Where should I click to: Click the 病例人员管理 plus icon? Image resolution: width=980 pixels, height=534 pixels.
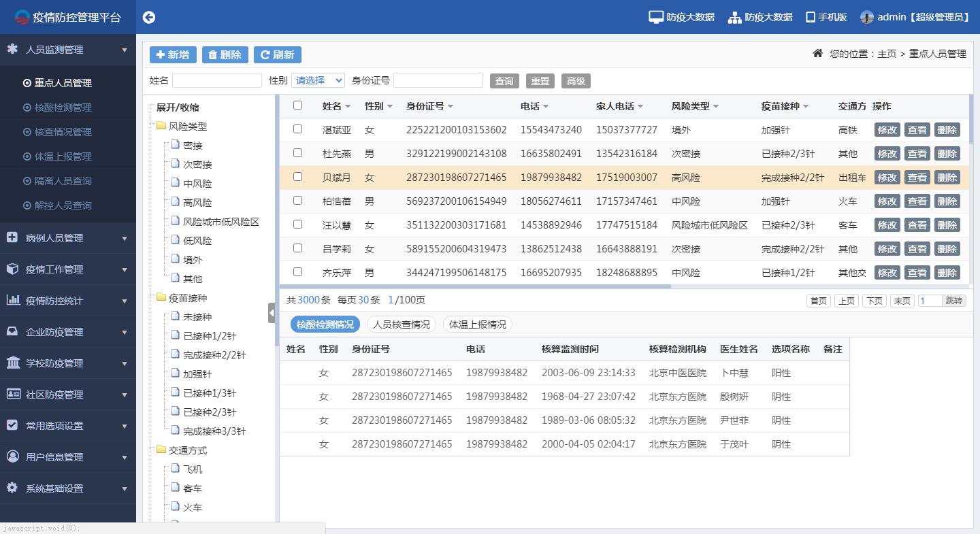pos(12,237)
